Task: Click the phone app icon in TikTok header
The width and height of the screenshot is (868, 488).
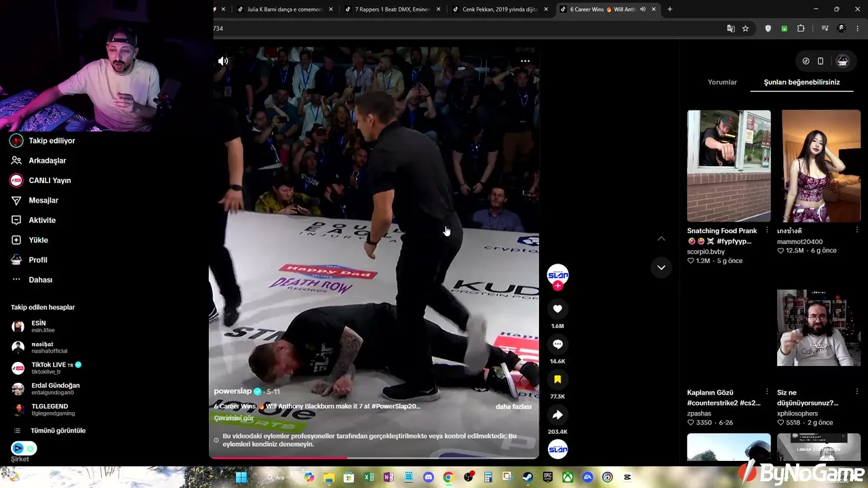Action: click(x=821, y=61)
